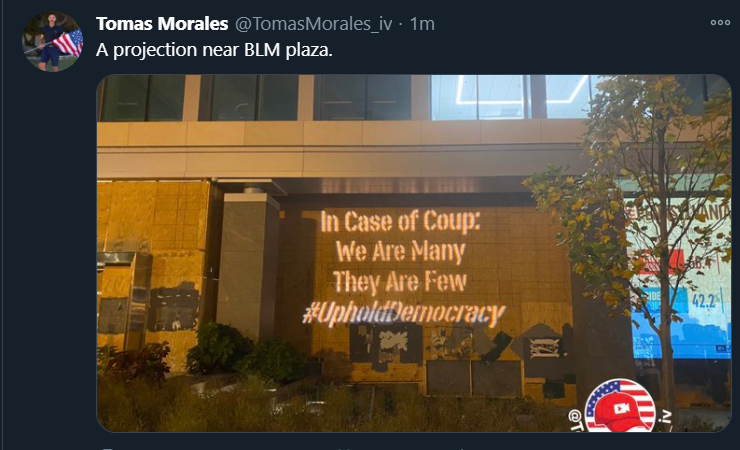Click the red cap camera watermark logo
This screenshot has height=450, width=740.
(x=620, y=406)
